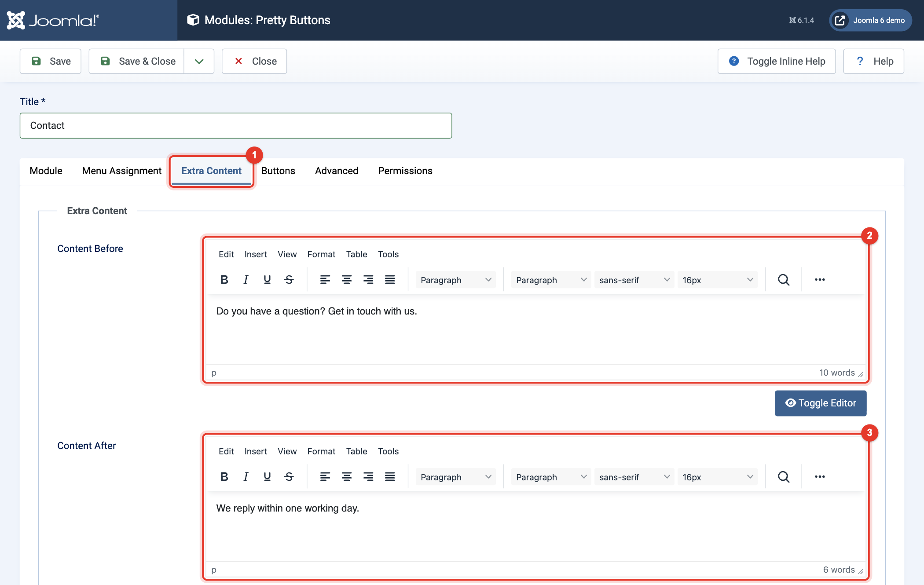Open Insert menu in Content Before editor
Viewport: 924px width, 585px height.
[256, 254]
